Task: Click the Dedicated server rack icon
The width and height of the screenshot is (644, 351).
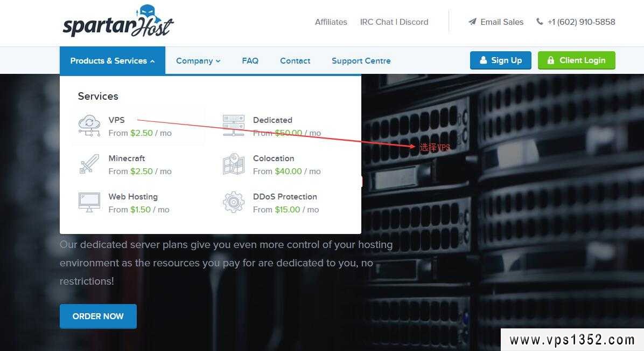Action: (x=233, y=125)
